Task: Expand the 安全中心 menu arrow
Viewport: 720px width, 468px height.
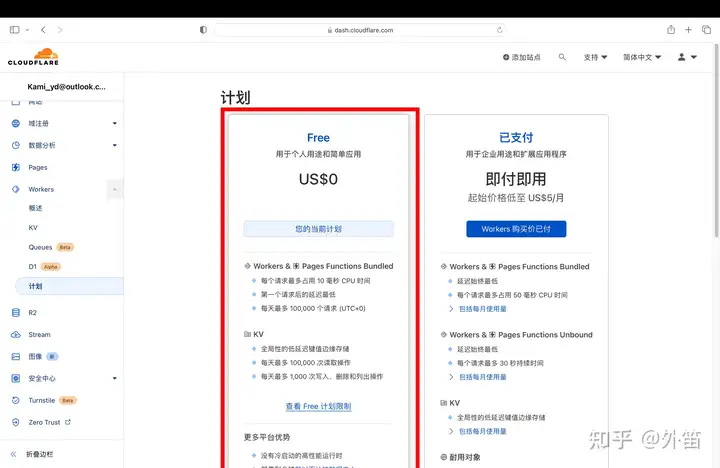Action: coord(115,378)
